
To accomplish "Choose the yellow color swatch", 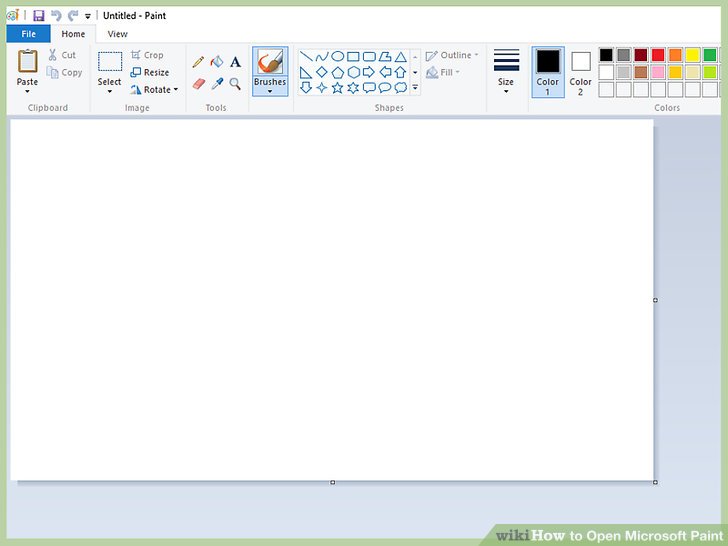I will (x=693, y=55).
